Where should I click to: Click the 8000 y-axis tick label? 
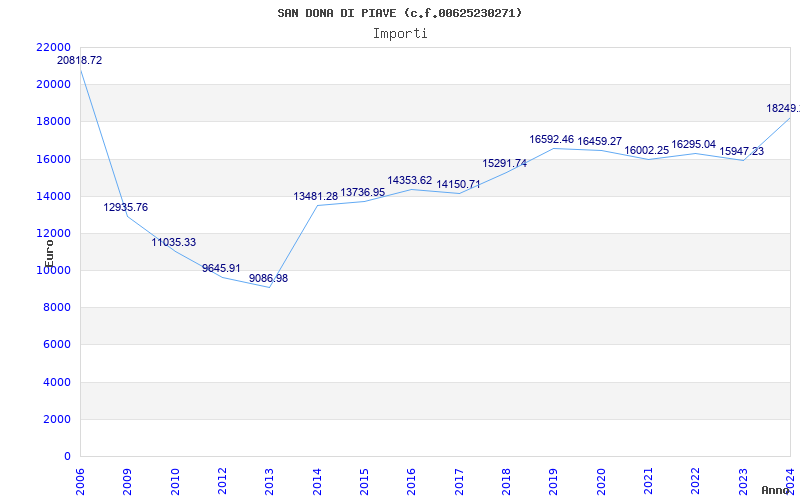pos(57,308)
